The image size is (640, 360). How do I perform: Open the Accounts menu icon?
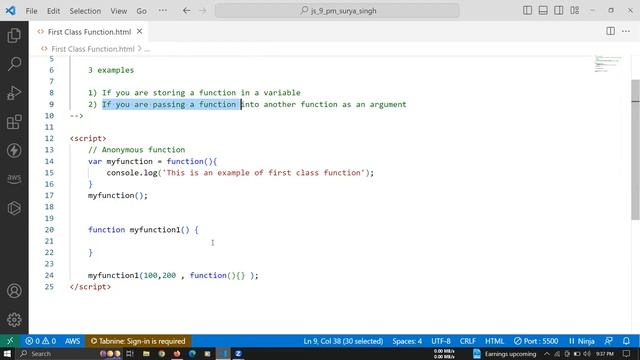14,291
